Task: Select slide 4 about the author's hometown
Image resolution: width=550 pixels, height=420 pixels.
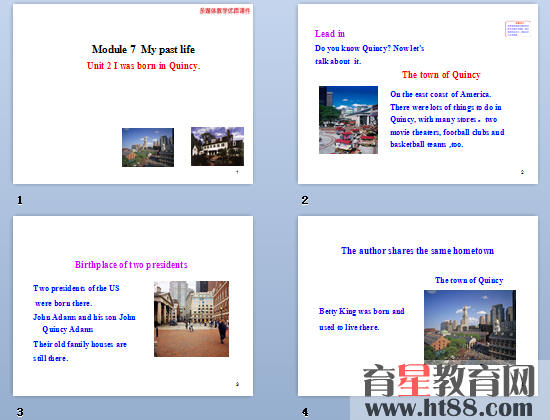Action: tap(418, 306)
